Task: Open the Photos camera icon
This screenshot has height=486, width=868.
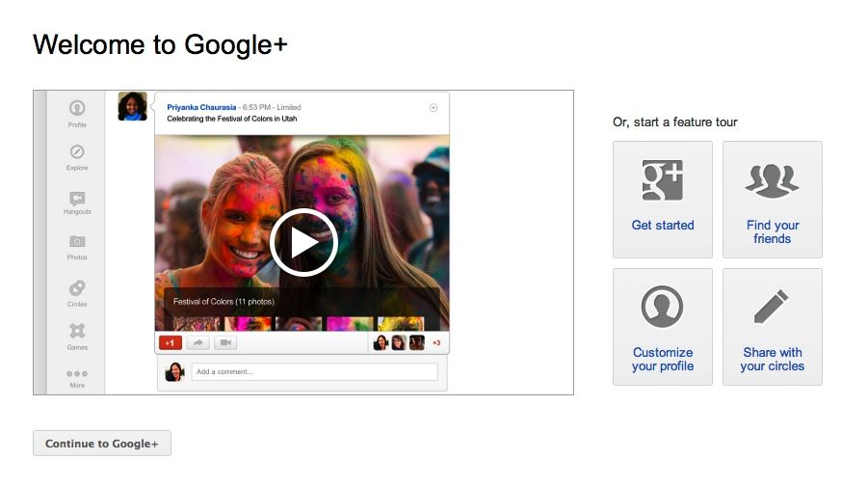Action: click(x=77, y=242)
